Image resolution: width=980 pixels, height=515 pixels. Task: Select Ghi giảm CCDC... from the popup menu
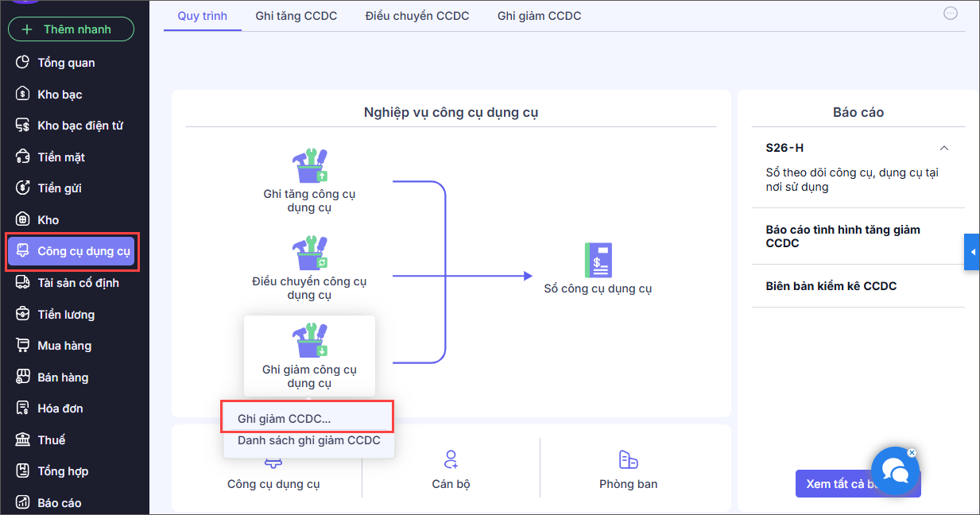point(284,418)
